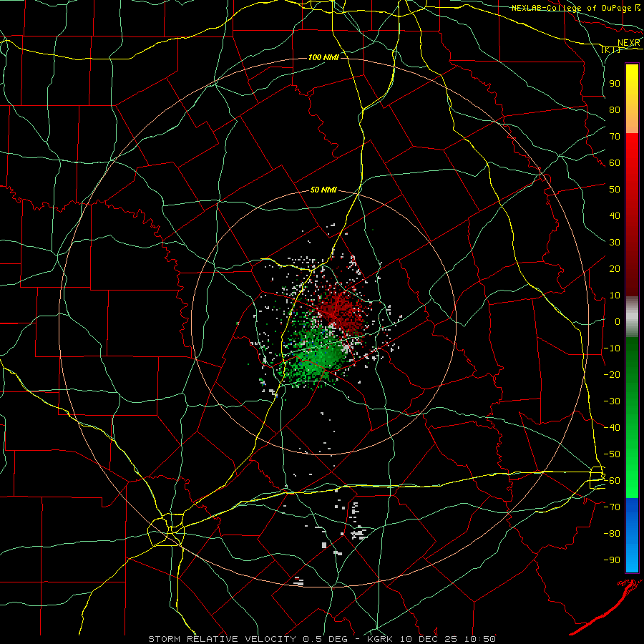This screenshot has height=644, width=644.
Task: Pick the yellow top segment of the color bar
Action: tap(632, 99)
